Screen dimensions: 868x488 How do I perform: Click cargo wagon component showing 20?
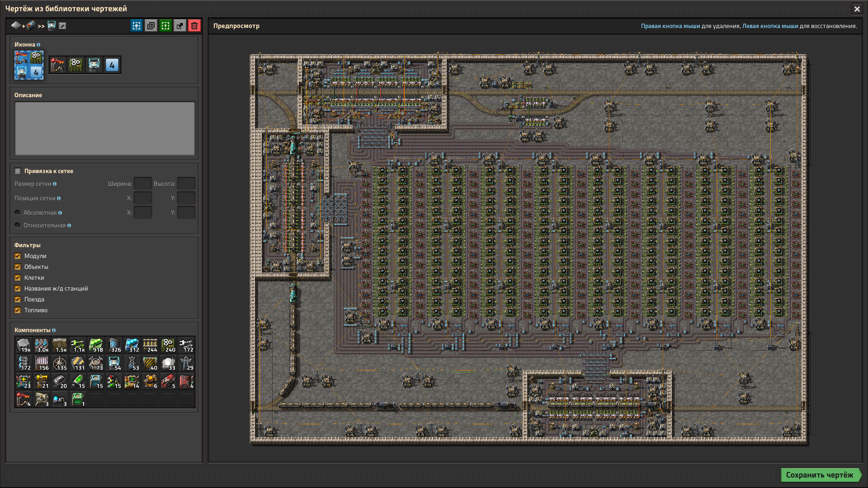[x=60, y=381]
